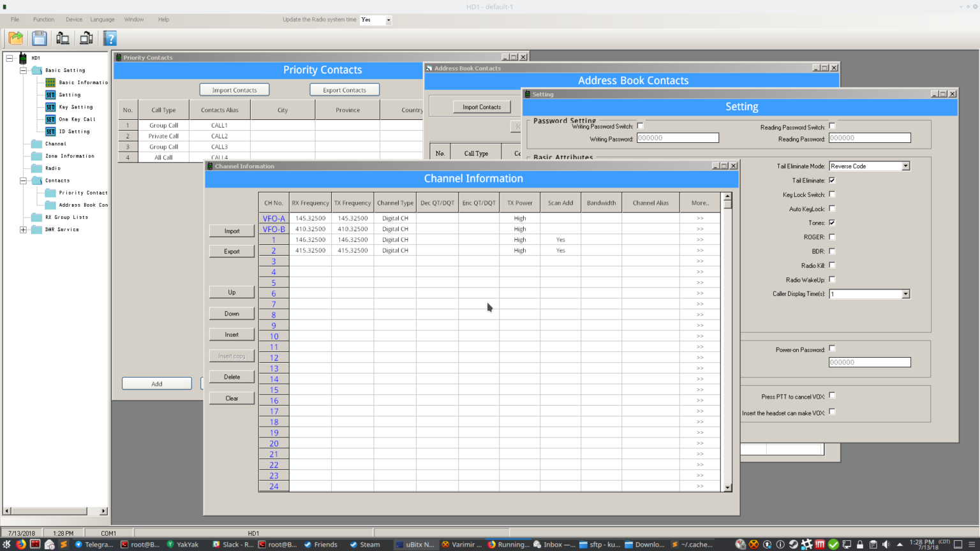Open the Help question mark icon
Viewport: 980px width, 551px height.
[110, 38]
